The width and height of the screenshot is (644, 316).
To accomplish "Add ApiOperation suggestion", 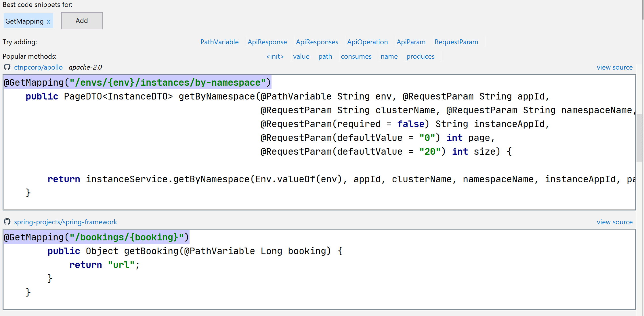I will point(367,42).
